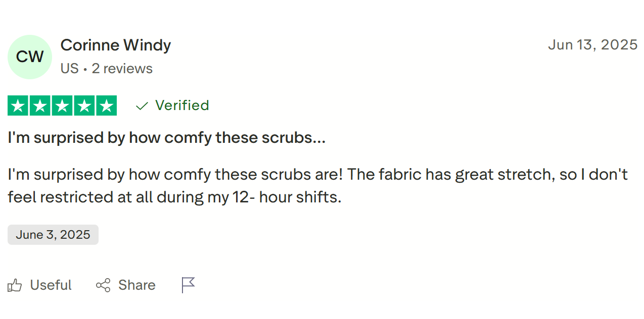Click the fifth rating star
Image resolution: width=644 pixels, height=319 pixels.
(x=106, y=105)
